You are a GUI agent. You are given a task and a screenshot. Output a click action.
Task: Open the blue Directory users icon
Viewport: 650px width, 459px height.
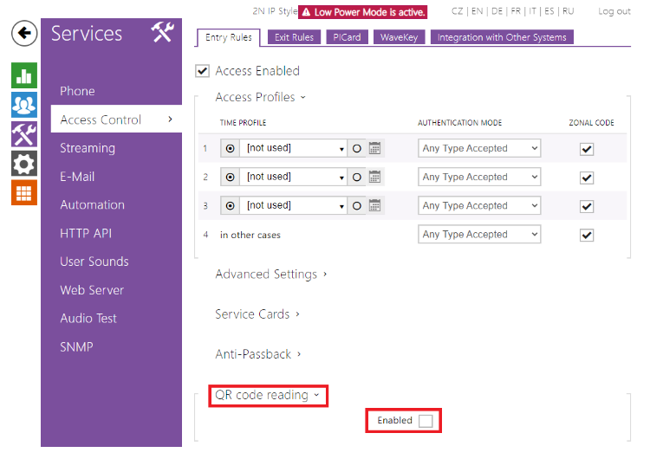click(24, 105)
